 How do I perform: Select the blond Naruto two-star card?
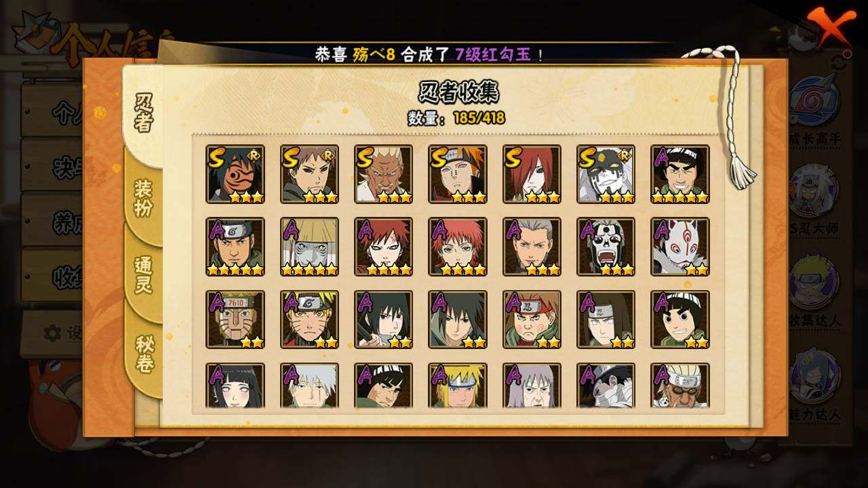pos(309,319)
